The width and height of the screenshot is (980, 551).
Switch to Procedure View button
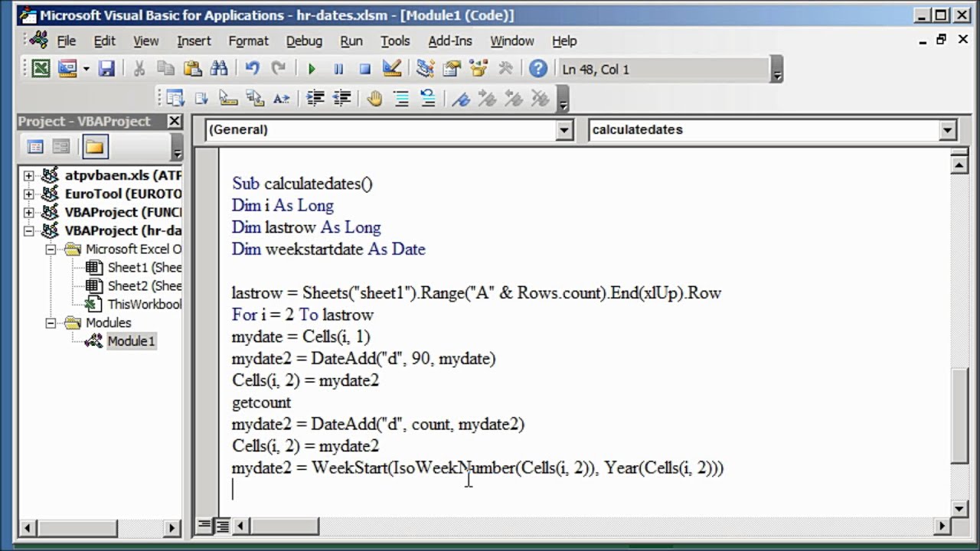204,526
